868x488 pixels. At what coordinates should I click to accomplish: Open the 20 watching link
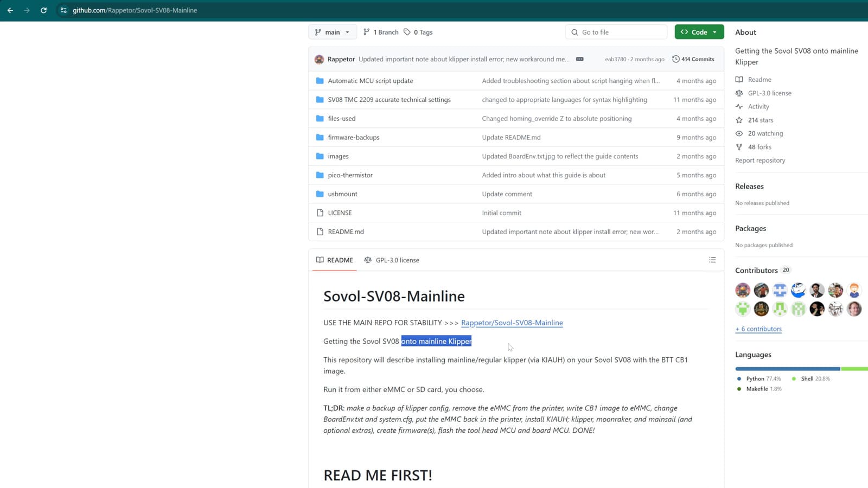click(765, 133)
